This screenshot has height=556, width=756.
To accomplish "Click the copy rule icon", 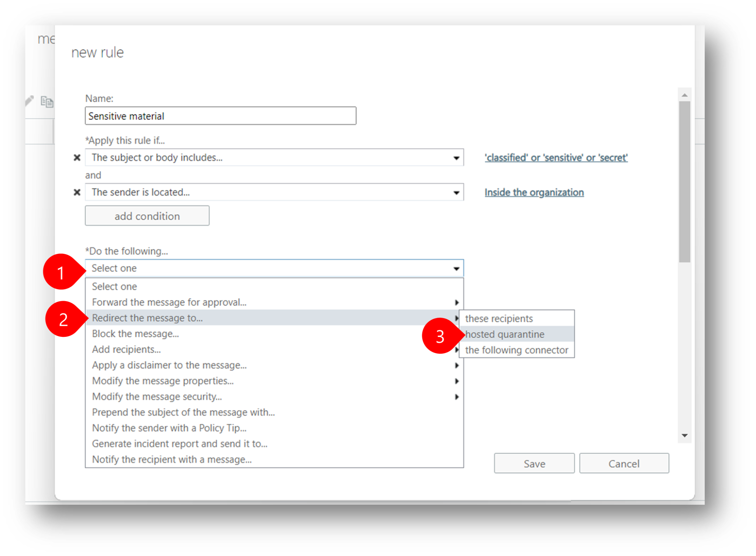I will (x=48, y=102).
